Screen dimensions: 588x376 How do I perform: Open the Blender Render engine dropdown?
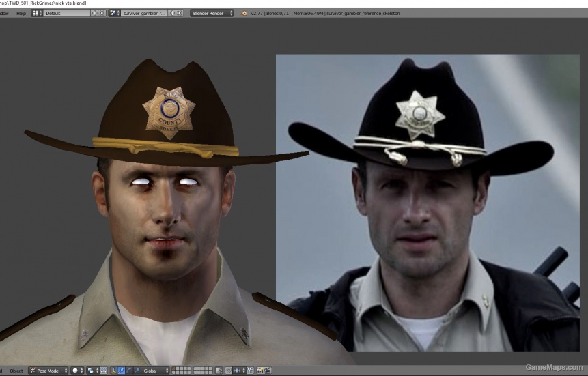(212, 13)
